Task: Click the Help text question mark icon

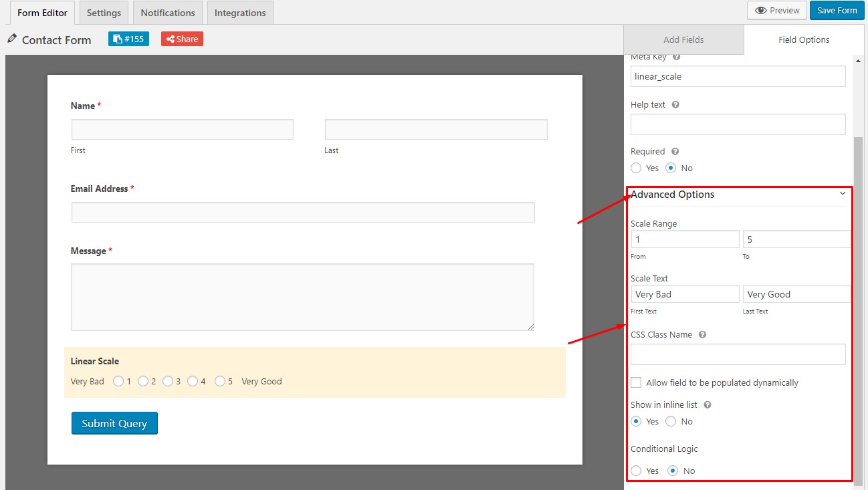Action: pos(675,105)
